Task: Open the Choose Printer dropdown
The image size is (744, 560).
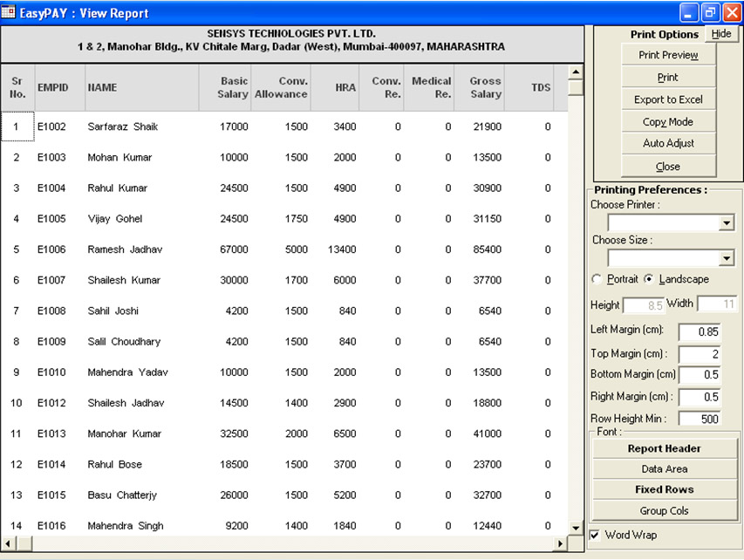Action: 727,222
